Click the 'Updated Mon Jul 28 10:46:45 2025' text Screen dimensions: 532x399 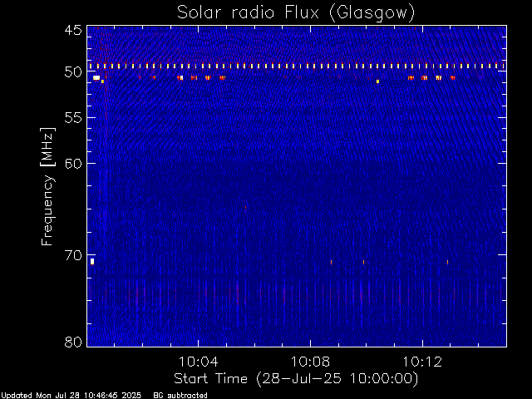(71, 396)
